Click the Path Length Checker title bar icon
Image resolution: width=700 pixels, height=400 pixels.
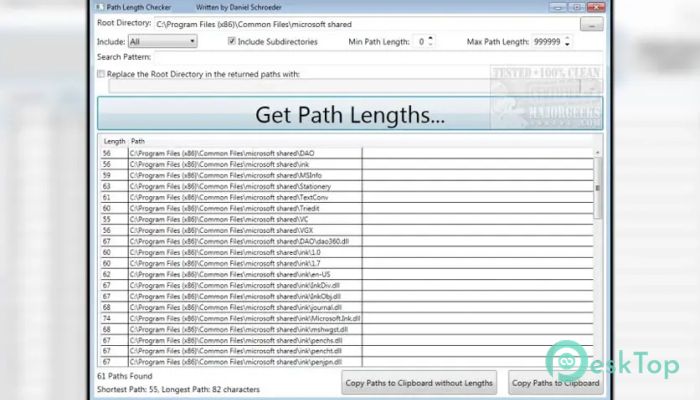tap(100, 7)
